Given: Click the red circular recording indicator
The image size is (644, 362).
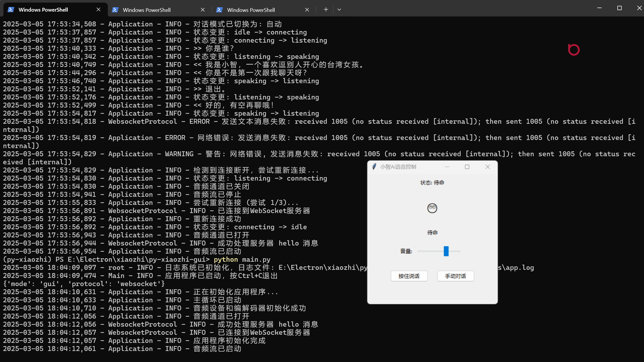Looking at the screenshot, I should coord(574,50).
